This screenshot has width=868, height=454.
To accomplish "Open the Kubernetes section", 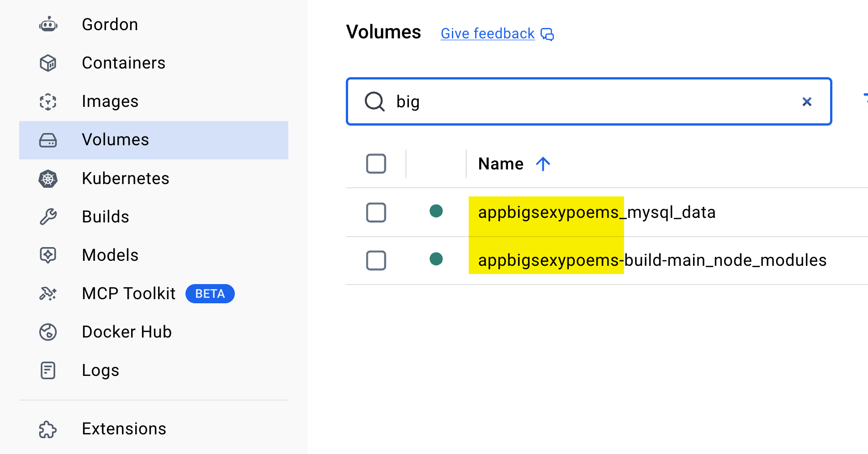I will pyautogui.click(x=153, y=179).
